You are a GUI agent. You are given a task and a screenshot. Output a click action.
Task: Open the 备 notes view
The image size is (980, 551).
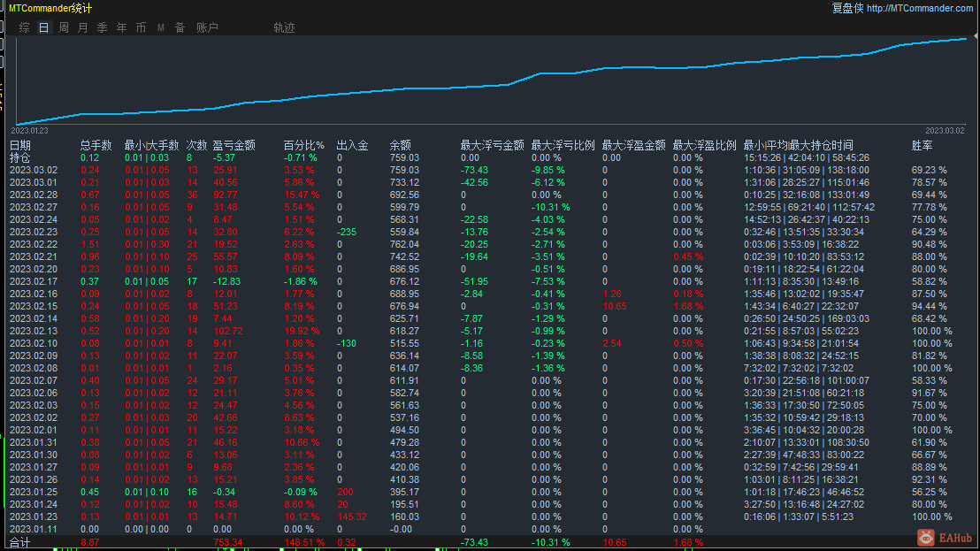click(x=180, y=27)
